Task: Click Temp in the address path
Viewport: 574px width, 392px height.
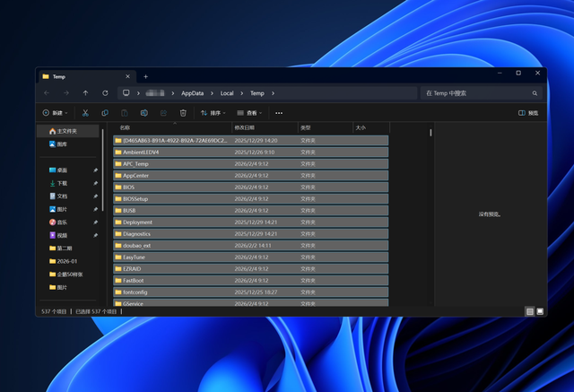Action: click(x=257, y=93)
